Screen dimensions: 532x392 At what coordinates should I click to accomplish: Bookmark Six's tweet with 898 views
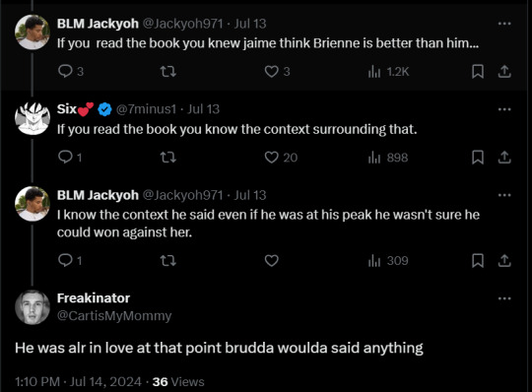[x=478, y=158]
